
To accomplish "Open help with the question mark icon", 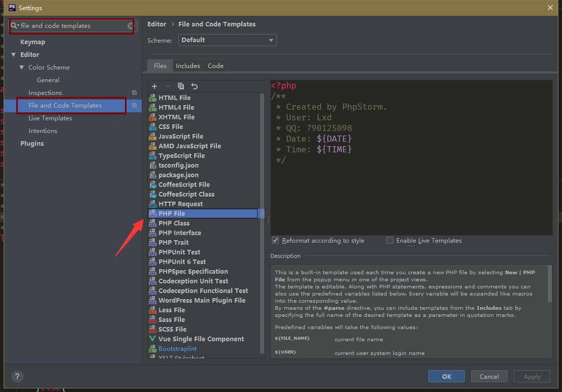I will pos(16,376).
